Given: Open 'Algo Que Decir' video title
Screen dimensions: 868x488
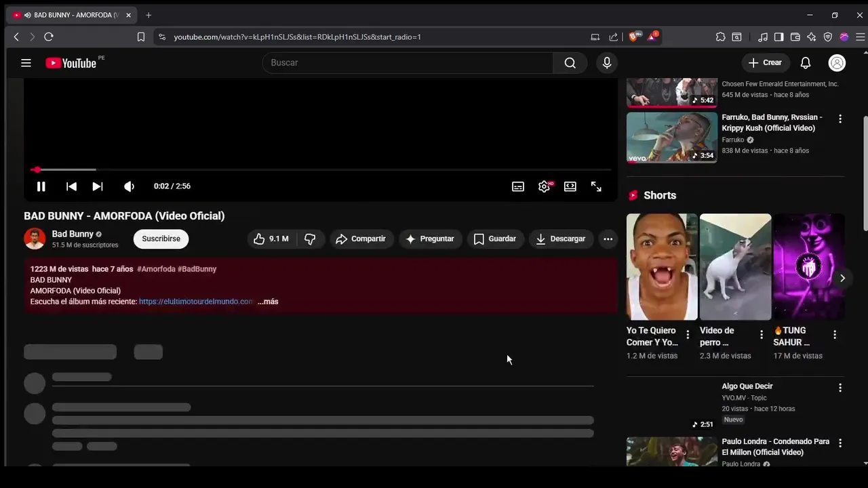Looking at the screenshot, I should pyautogui.click(x=747, y=386).
